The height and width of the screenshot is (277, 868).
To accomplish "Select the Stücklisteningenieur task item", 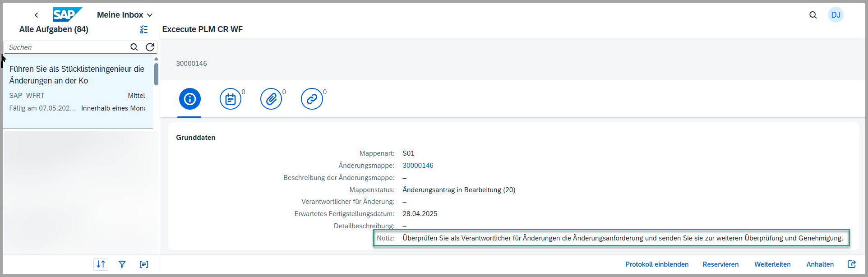I will (78, 88).
